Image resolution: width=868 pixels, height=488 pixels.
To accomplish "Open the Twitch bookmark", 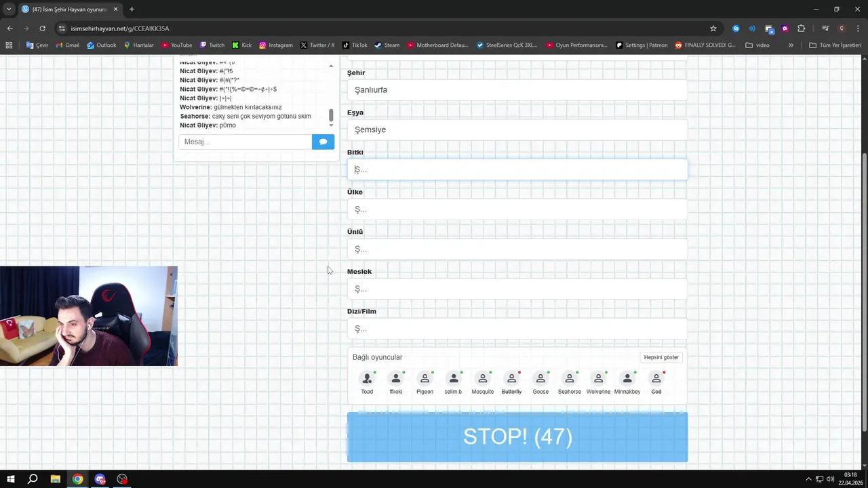I will tap(212, 45).
